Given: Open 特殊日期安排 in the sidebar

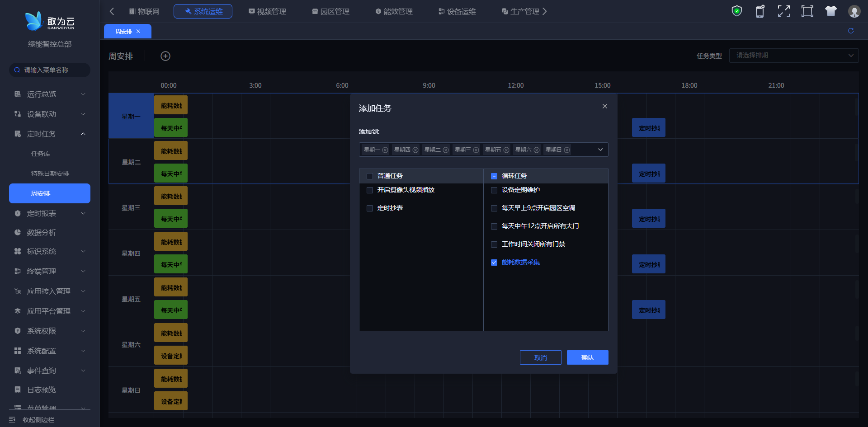Looking at the screenshot, I should click(50, 174).
